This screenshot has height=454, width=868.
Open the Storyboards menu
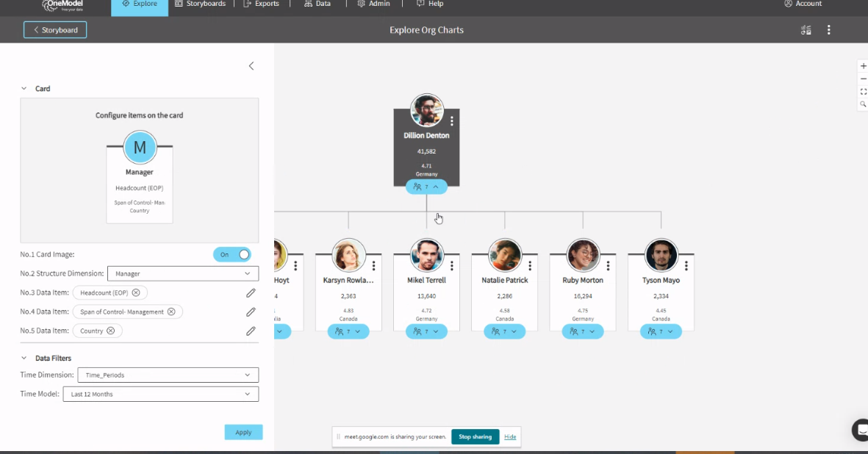[x=201, y=4]
